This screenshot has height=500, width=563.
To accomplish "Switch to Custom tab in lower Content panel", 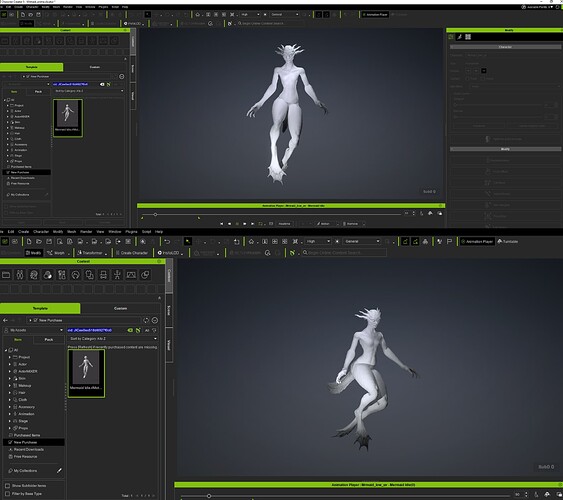I will point(120,308).
